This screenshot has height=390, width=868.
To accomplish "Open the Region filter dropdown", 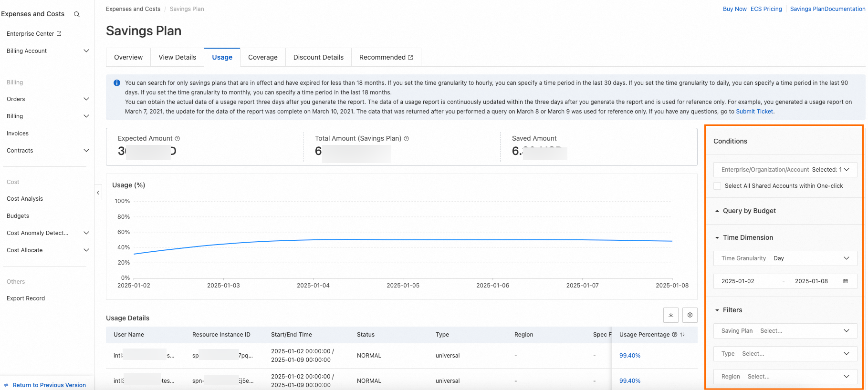I will click(x=785, y=377).
